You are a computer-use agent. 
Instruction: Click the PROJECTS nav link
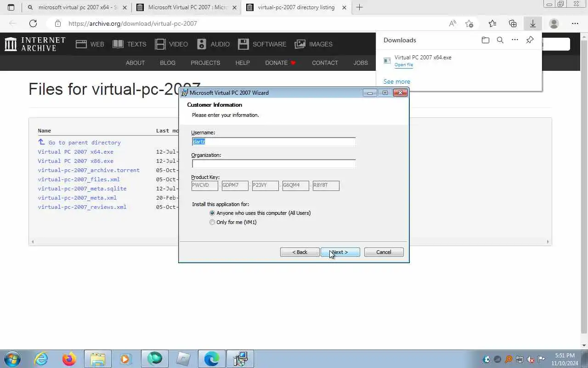[x=205, y=63]
